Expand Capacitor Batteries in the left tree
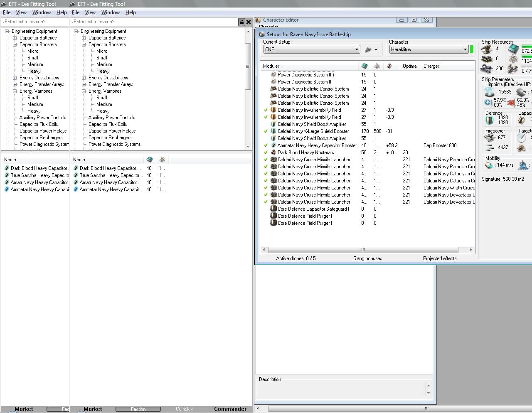 pos(15,38)
